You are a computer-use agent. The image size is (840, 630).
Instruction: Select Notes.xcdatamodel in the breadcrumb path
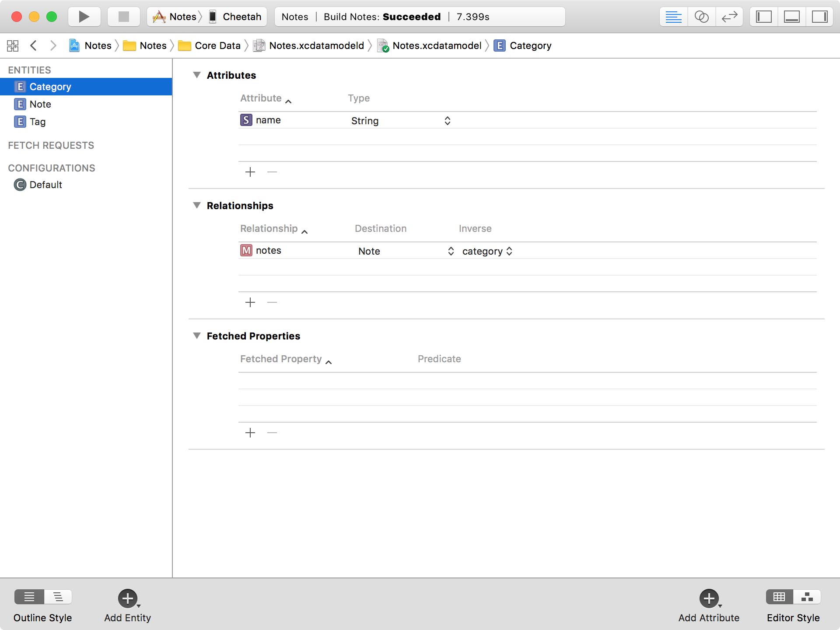tap(436, 45)
